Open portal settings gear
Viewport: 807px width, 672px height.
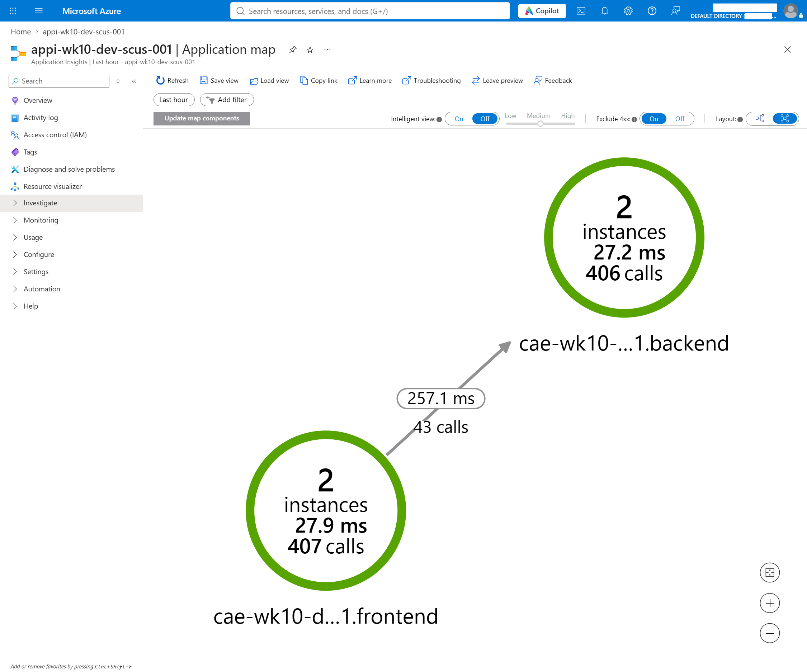pos(628,11)
